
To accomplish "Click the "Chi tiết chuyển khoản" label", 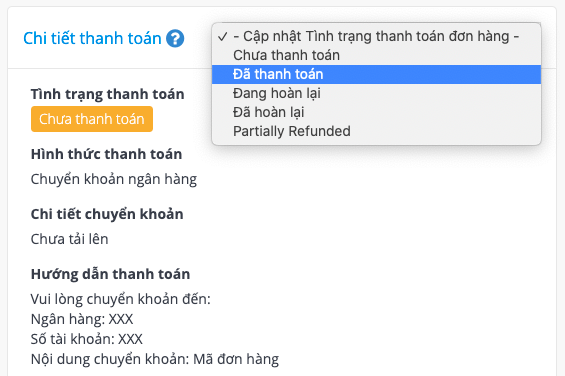I will coord(107,214).
